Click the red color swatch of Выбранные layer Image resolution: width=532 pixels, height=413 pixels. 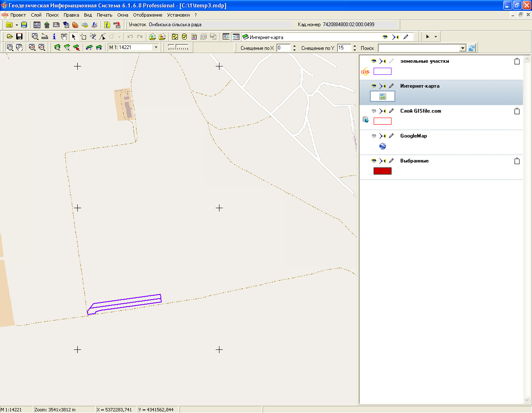[382, 171]
